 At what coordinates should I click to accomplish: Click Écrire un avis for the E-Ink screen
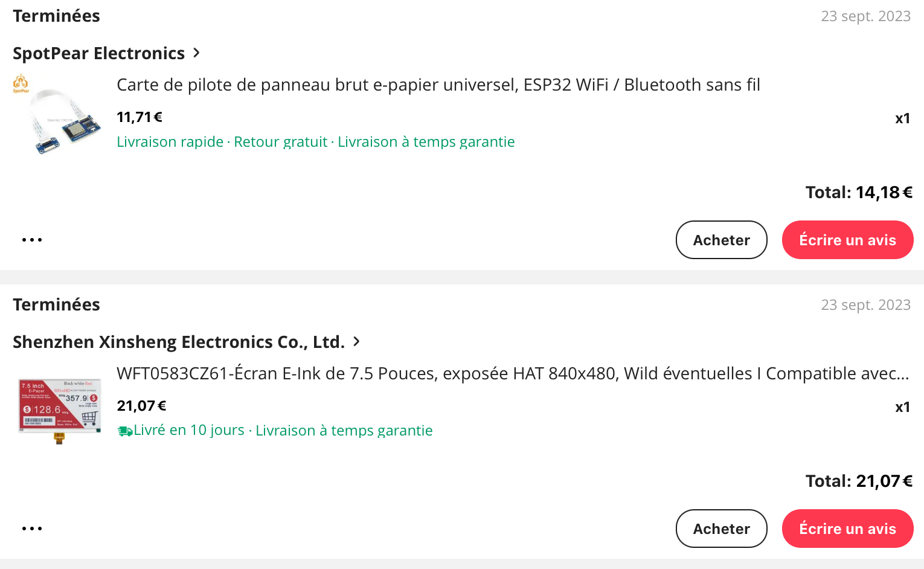click(847, 529)
